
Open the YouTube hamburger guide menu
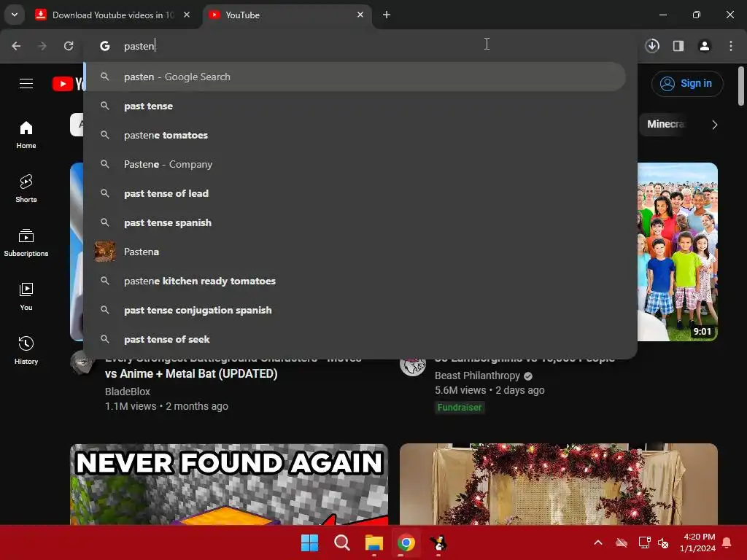pos(26,84)
